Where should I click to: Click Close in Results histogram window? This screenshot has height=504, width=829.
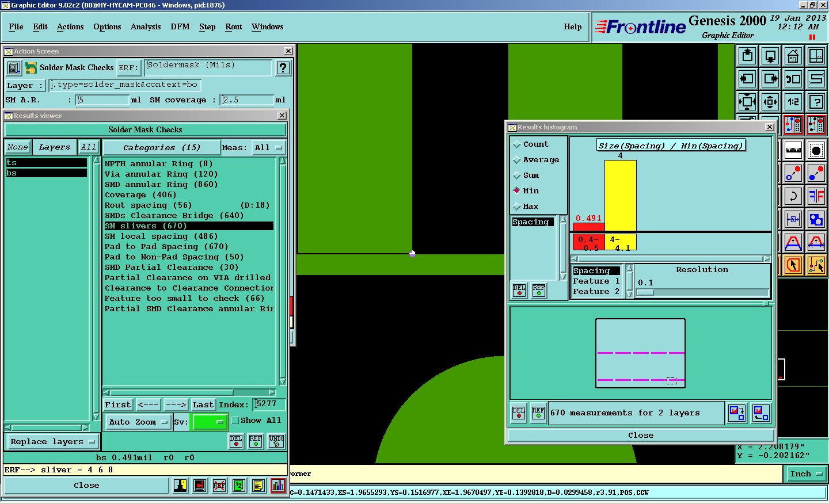(x=641, y=436)
